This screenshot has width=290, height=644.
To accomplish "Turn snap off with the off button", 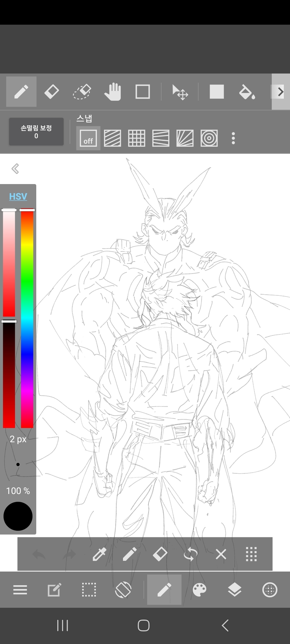I will (x=88, y=138).
